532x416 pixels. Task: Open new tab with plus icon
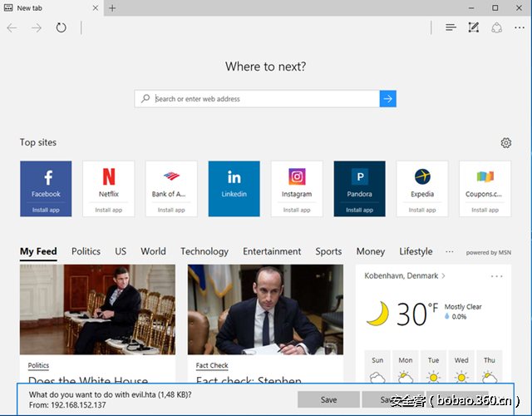(x=112, y=8)
